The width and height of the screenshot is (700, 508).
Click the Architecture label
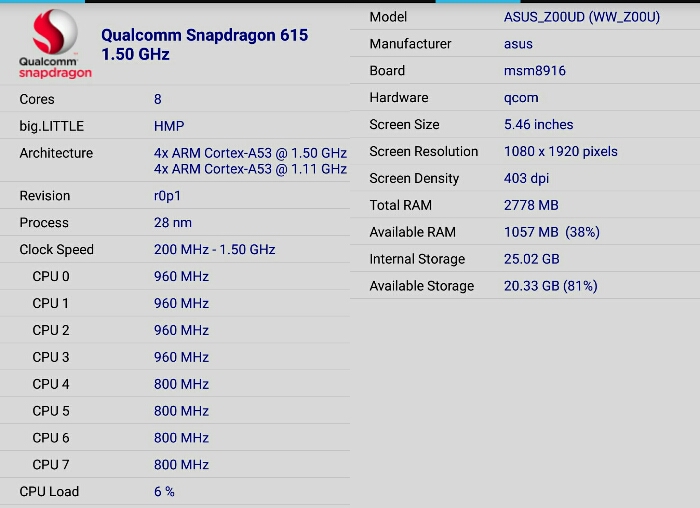pyautogui.click(x=56, y=153)
